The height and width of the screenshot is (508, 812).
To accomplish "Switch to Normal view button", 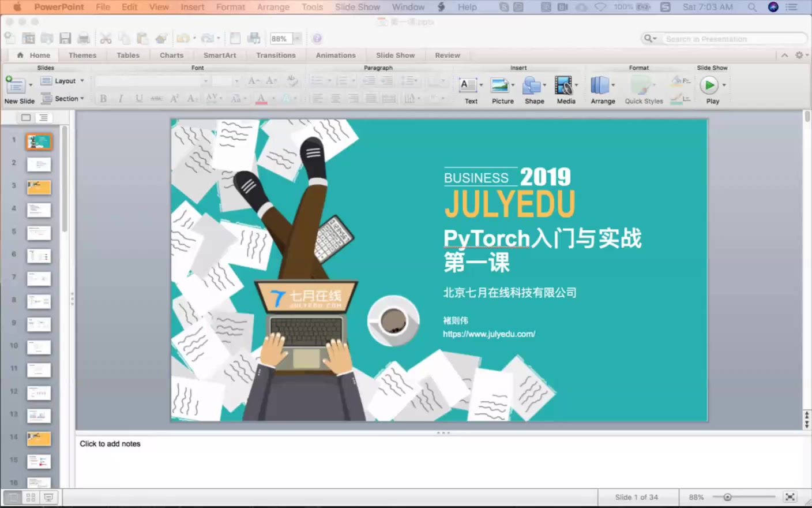I will [13, 497].
